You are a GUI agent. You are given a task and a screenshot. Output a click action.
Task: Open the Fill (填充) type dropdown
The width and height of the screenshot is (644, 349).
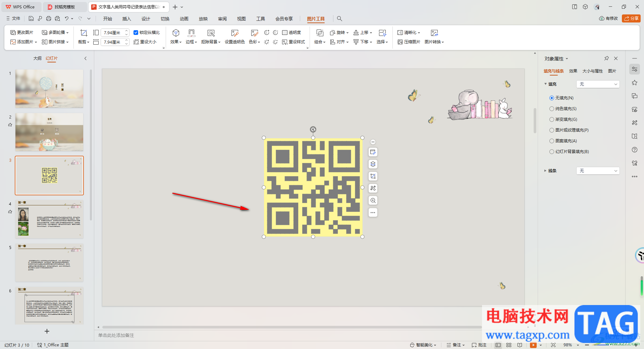pos(598,84)
